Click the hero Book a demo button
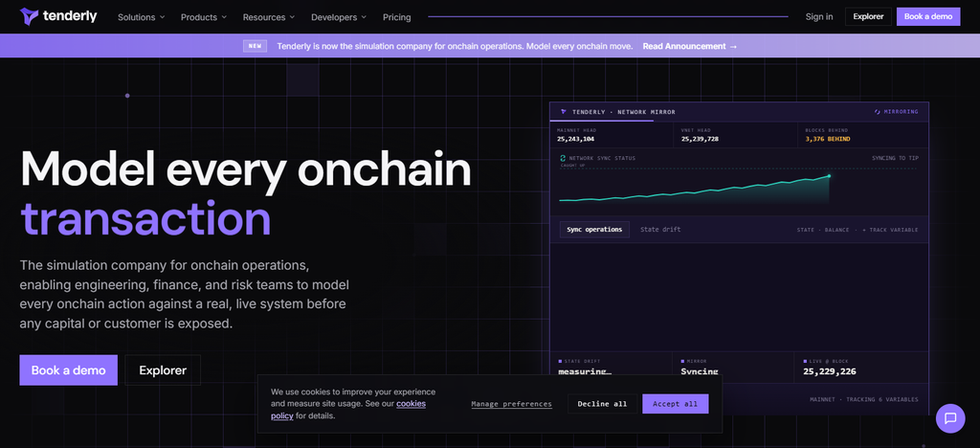Image resolution: width=980 pixels, height=448 pixels. point(68,370)
